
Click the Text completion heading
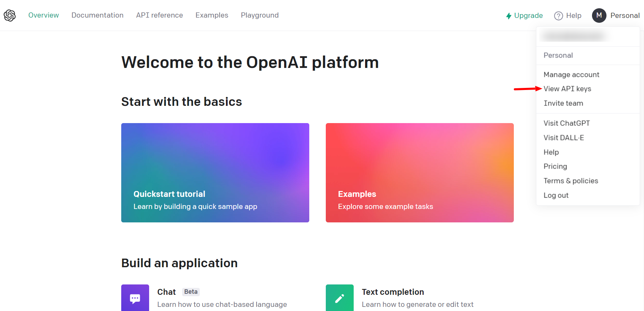[x=393, y=292]
